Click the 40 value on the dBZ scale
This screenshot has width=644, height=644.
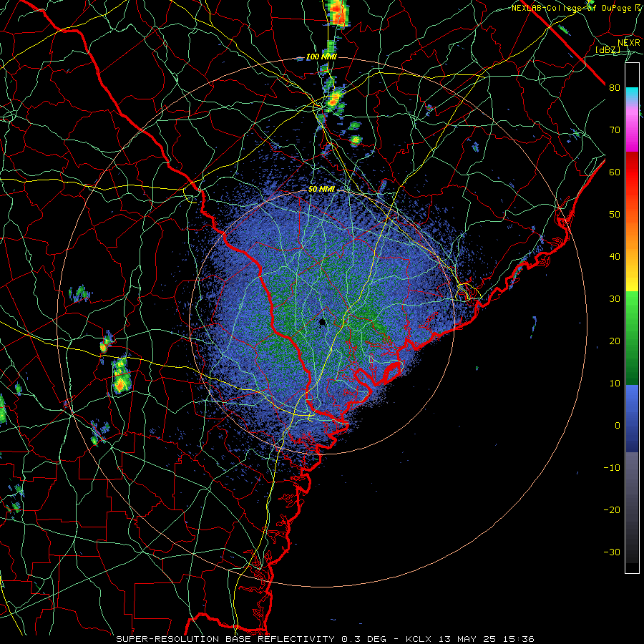click(x=615, y=257)
